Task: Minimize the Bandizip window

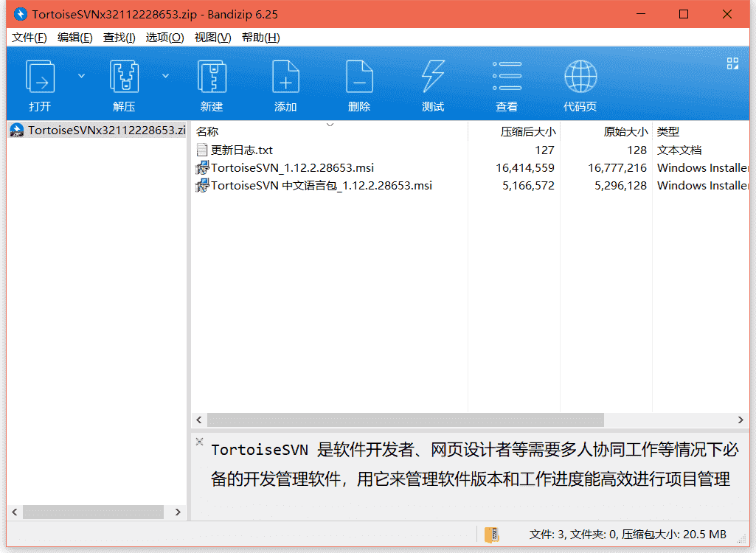Action: click(641, 14)
